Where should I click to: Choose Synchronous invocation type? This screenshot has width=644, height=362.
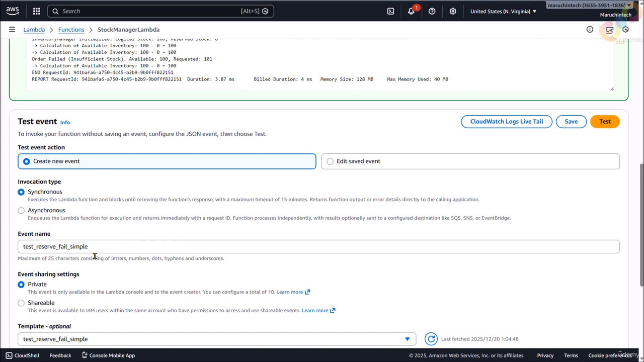click(x=21, y=192)
